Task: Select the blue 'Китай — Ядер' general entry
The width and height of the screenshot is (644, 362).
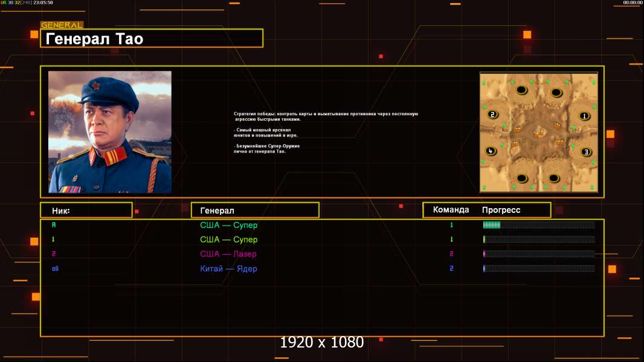Action: 229,268
